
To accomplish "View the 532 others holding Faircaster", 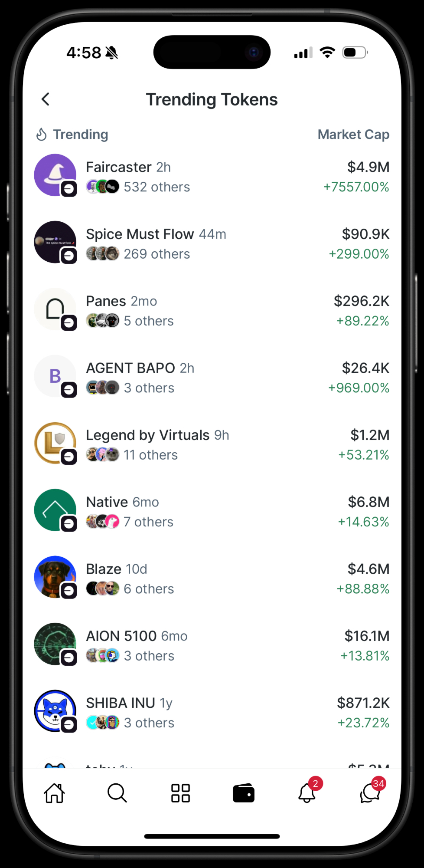I will [x=157, y=187].
